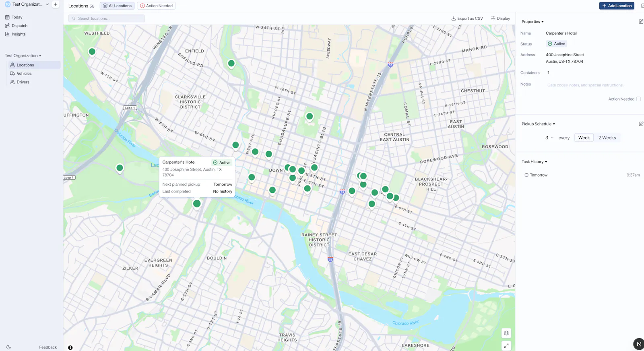Select the Week schedule option

[x=584, y=138]
